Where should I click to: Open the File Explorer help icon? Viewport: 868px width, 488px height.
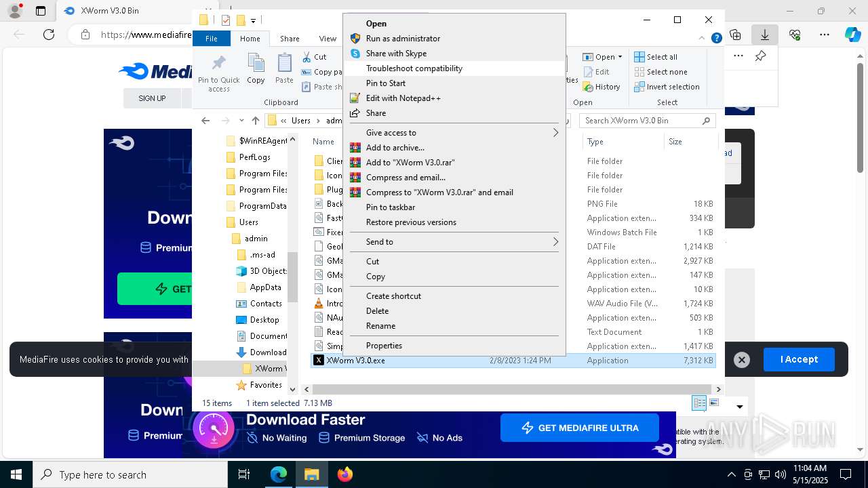716,39
